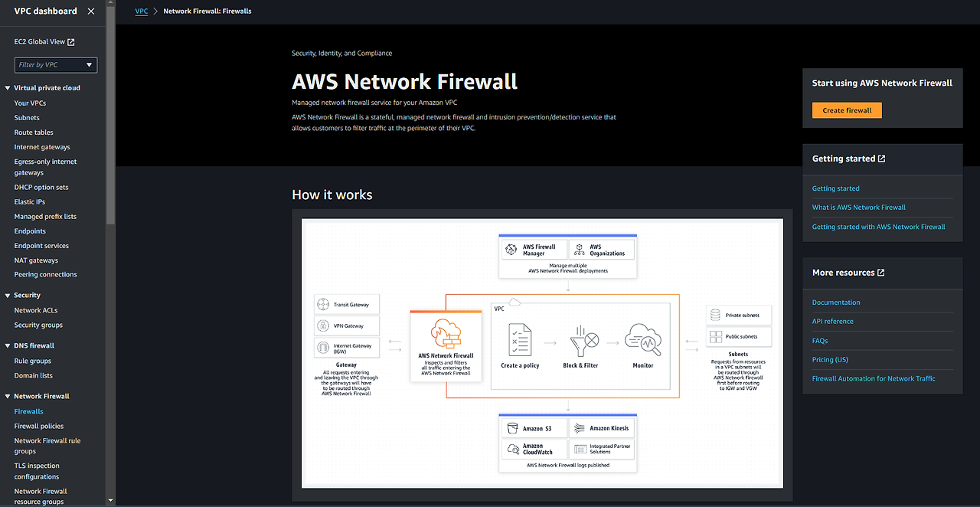Screen dimensions: 980x507
Task: Open Egress-only internet gateways
Action: point(45,167)
